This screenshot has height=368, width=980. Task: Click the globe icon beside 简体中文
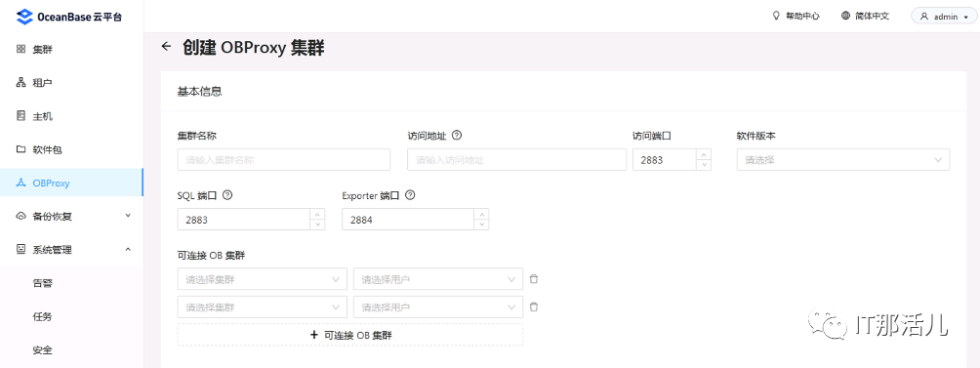tap(846, 17)
